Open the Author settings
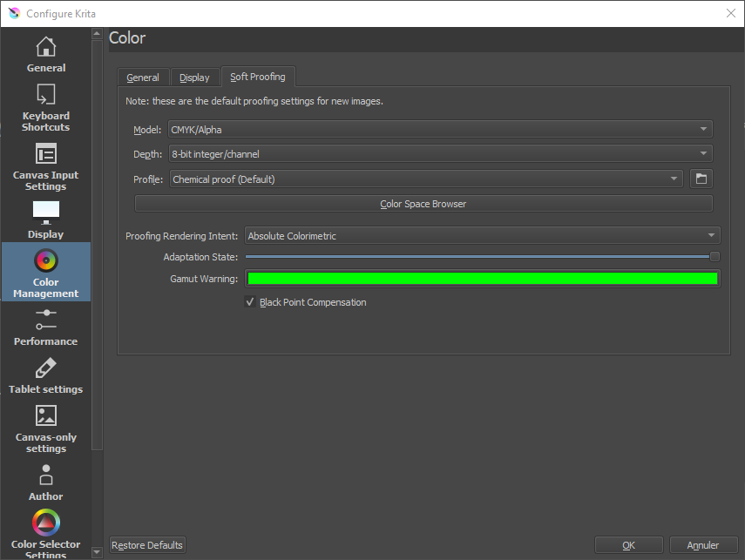 coord(45,482)
